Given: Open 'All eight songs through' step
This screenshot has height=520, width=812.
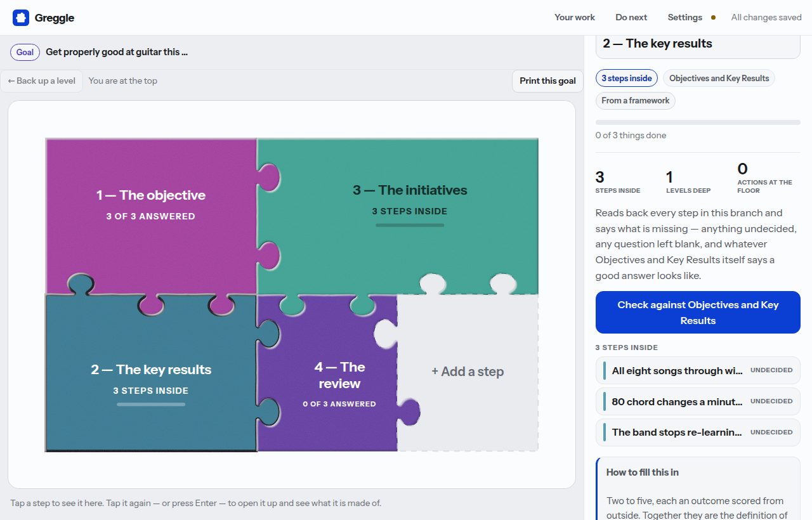Looking at the screenshot, I should [698, 370].
